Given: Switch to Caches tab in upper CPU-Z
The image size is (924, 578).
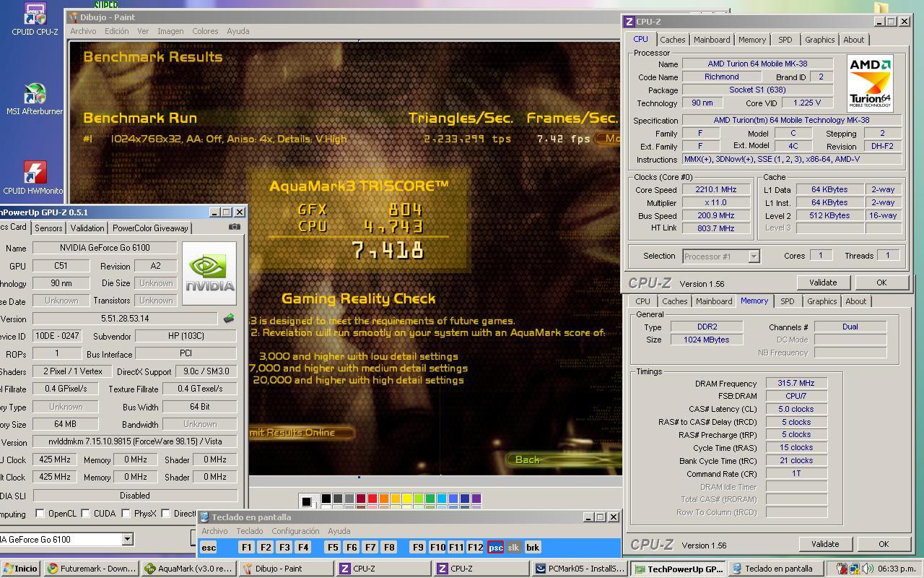Looking at the screenshot, I should click(x=672, y=40).
